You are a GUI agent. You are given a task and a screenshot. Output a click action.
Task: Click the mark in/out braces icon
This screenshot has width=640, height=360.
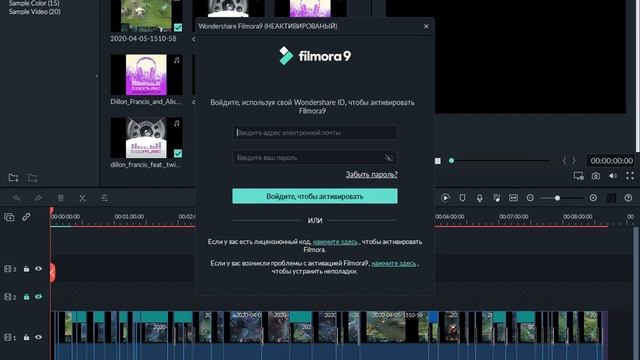click(x=569, y=161)
